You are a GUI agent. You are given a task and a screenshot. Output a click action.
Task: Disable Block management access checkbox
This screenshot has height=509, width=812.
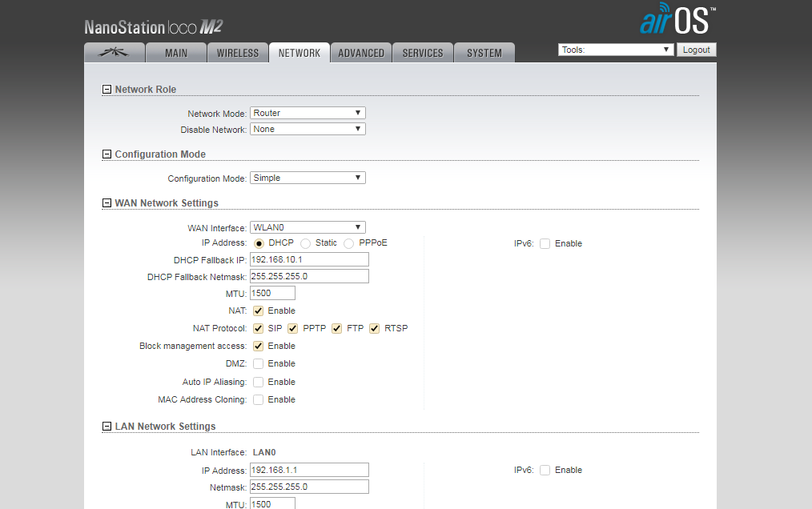[259, 346]
